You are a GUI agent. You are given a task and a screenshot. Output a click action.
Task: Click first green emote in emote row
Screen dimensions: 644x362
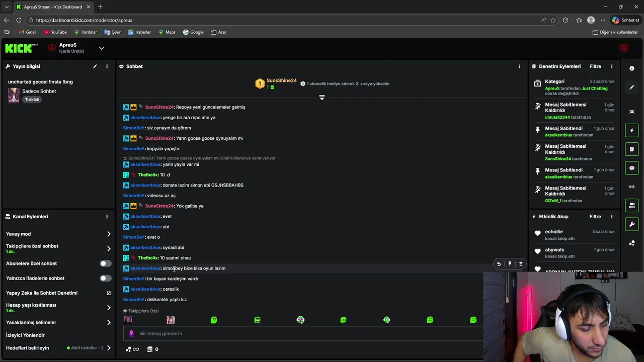(214, 320)
